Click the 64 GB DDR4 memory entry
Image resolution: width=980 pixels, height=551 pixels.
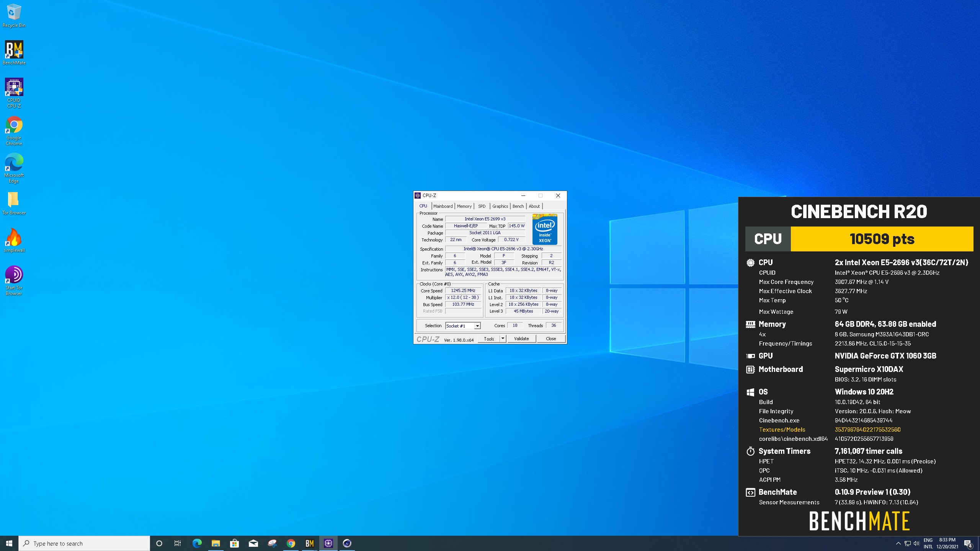pos(885,324)
